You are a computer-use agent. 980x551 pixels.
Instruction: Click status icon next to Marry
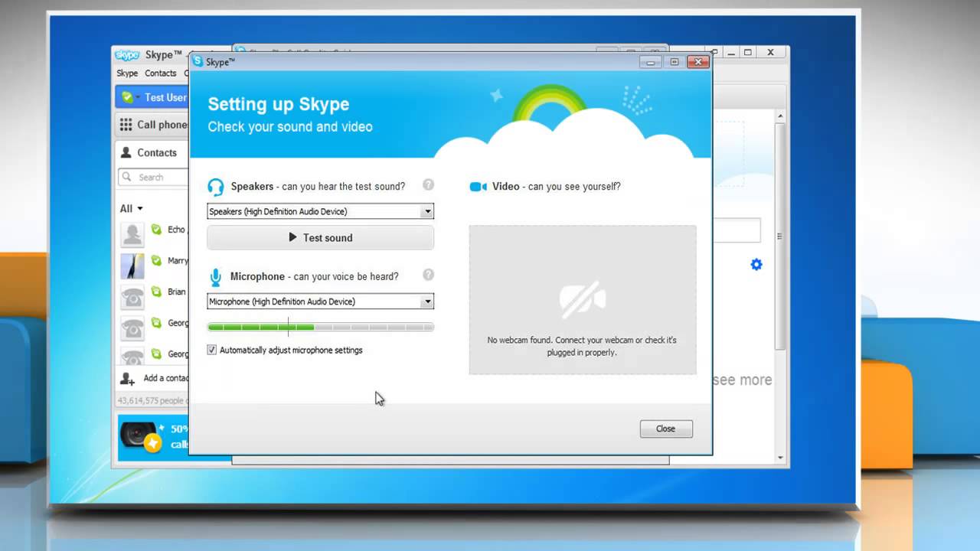click(156, 261)
